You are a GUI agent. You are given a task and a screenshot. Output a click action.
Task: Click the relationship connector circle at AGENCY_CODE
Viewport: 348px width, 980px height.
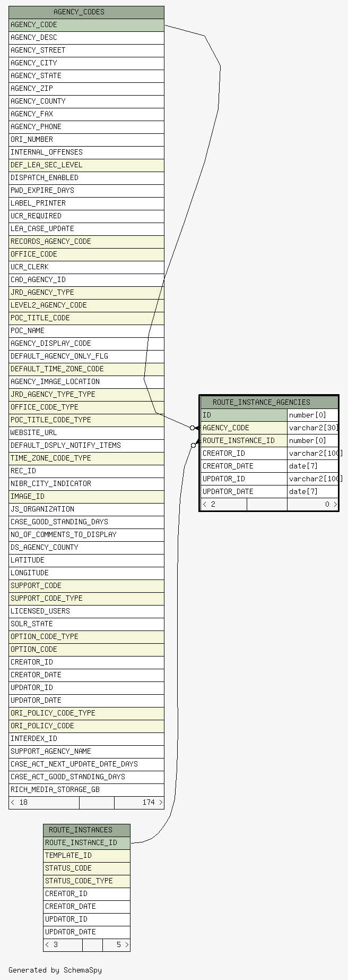[192, 428]
